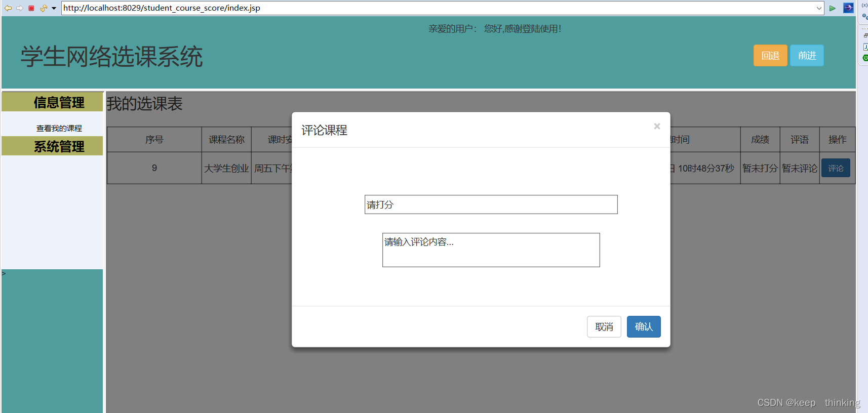Click the 前进 button

tap(807, 56)
